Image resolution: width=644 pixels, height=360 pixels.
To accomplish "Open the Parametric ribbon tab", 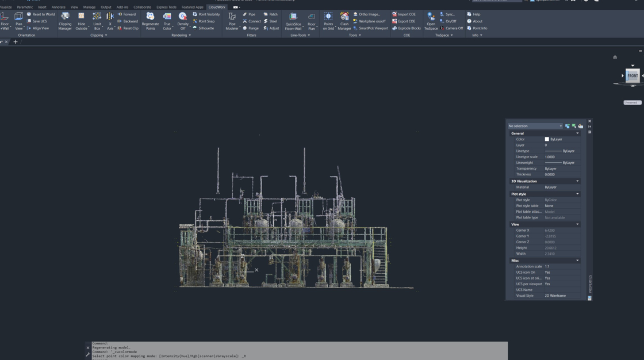I will [25, 7].
